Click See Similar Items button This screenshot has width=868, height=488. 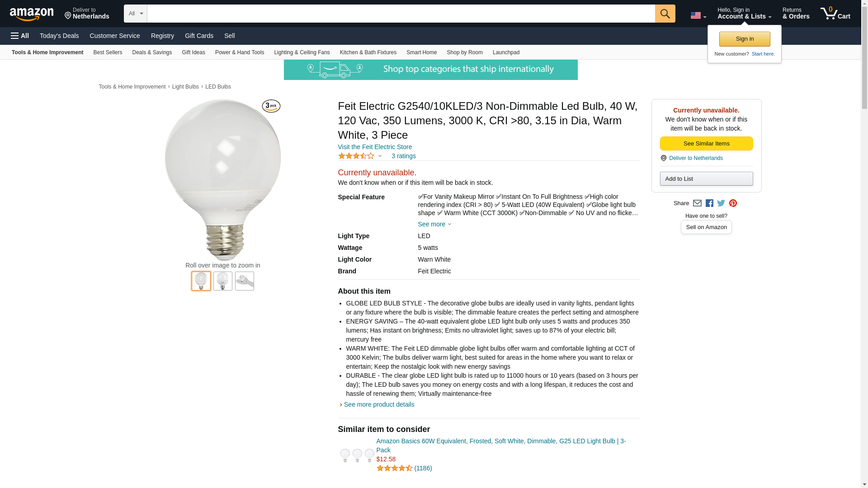click(706, 144)
